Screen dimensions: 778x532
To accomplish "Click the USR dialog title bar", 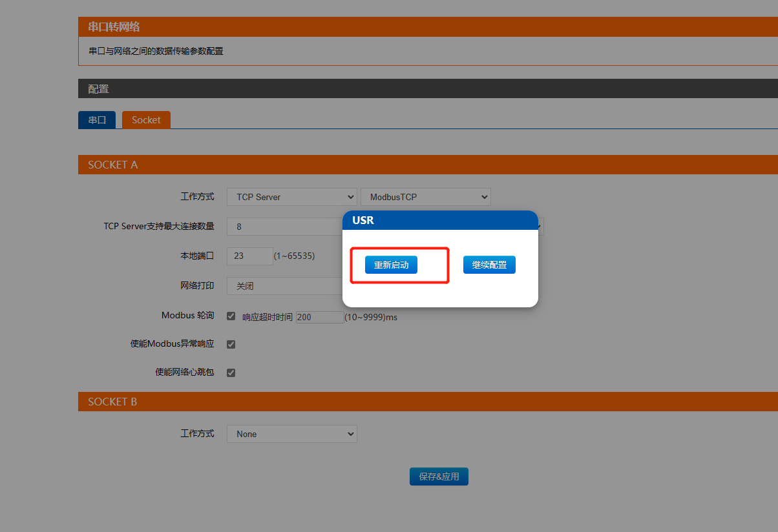I will (x=439, y=220).
